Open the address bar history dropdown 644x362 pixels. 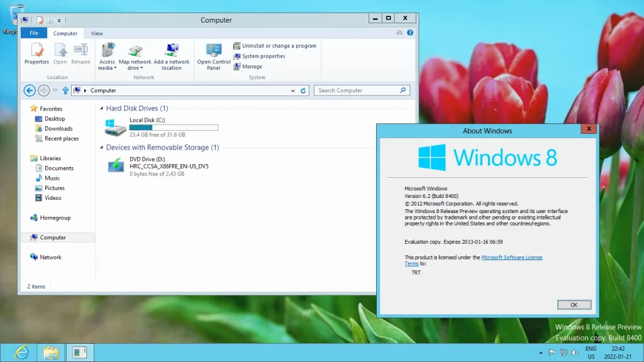tap(293, 90)
